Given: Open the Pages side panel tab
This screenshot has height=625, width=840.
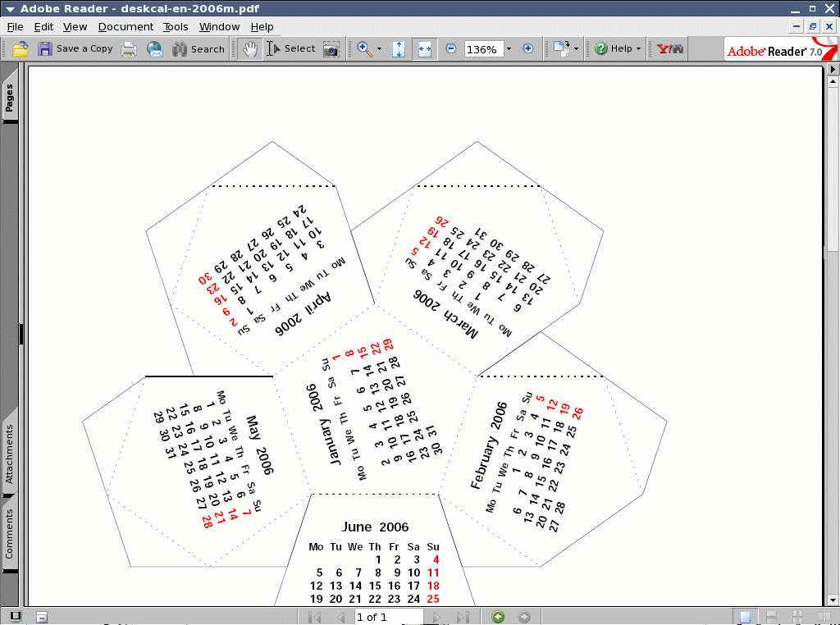Looking at the screenshot, I should click(10, 98).
